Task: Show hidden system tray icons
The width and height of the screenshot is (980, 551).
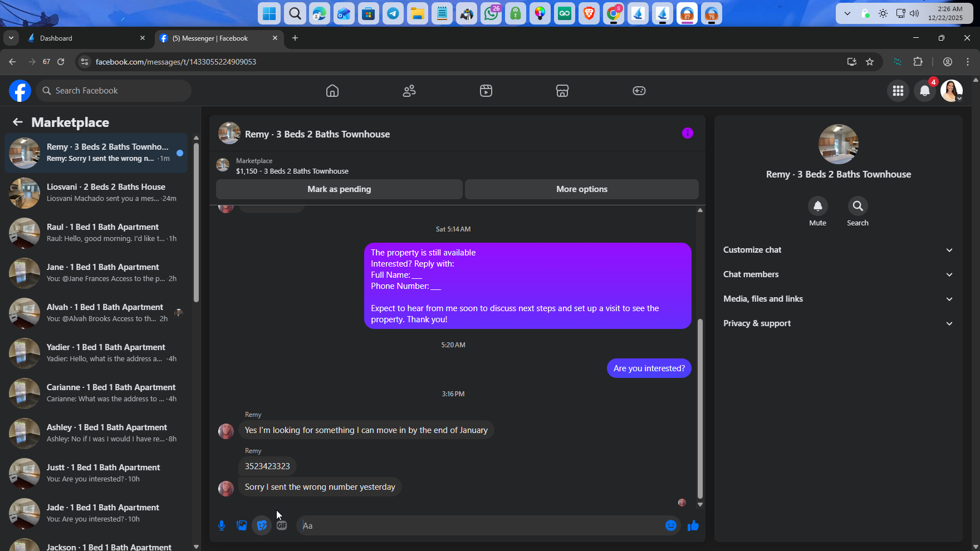Action: 847,13
